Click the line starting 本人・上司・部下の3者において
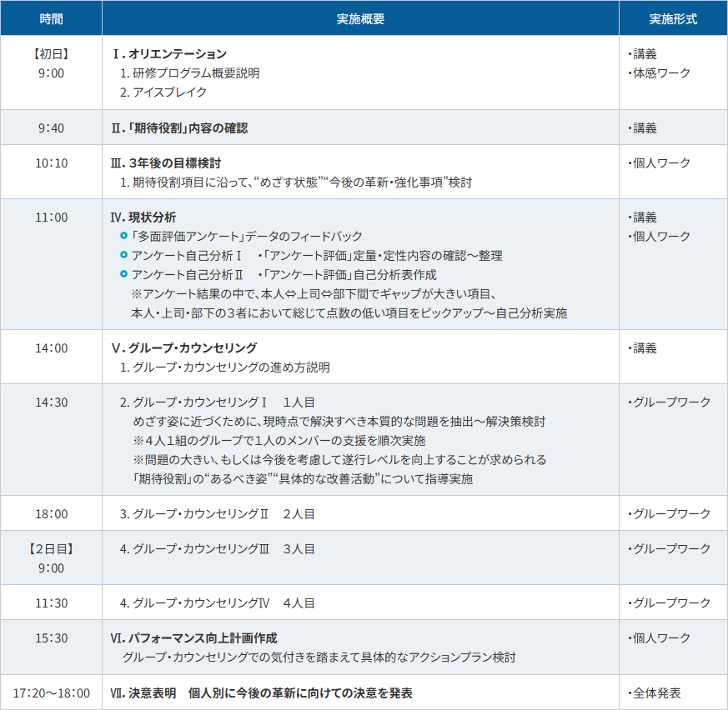This screenshot has width=728, height=710. [x=349, y=313]
